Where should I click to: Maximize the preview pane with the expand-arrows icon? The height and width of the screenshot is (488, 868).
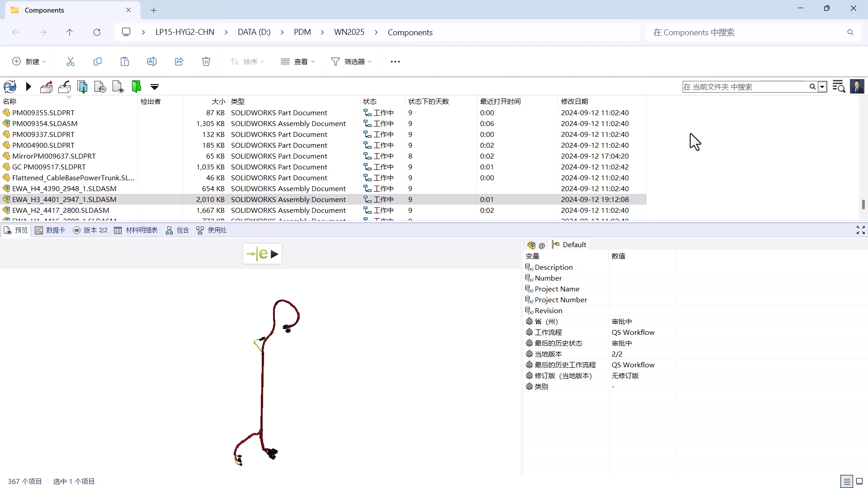click(x=861, y=230)
